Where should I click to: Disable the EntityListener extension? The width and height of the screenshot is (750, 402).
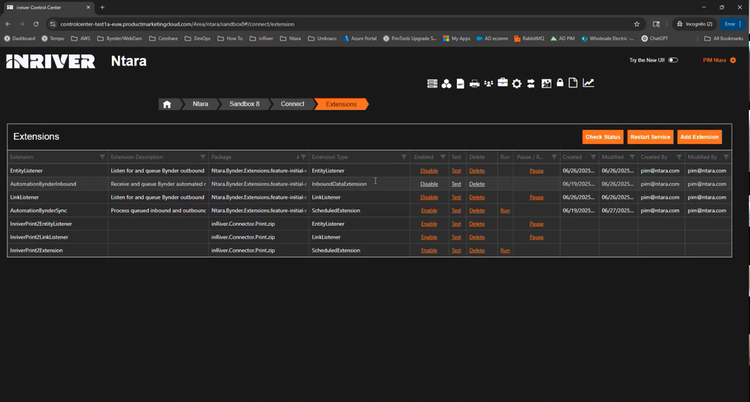[x=429, y=171]
